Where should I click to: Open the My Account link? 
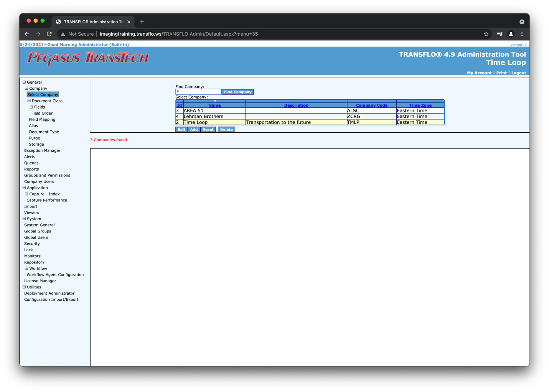[479, 73]
